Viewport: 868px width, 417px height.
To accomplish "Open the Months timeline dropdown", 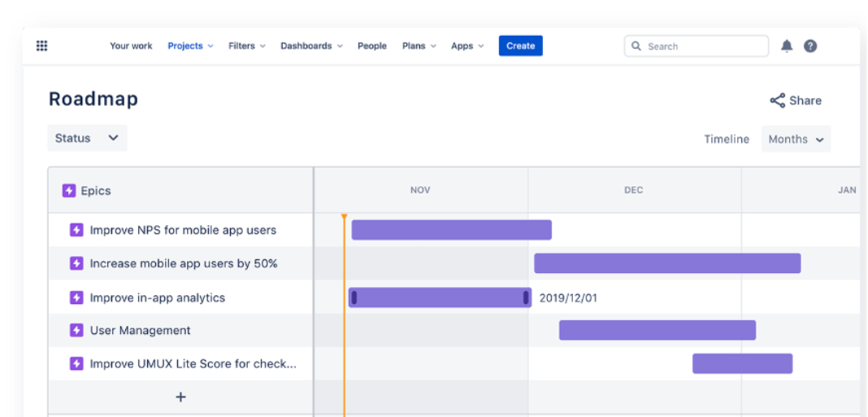I will (796, 139).
